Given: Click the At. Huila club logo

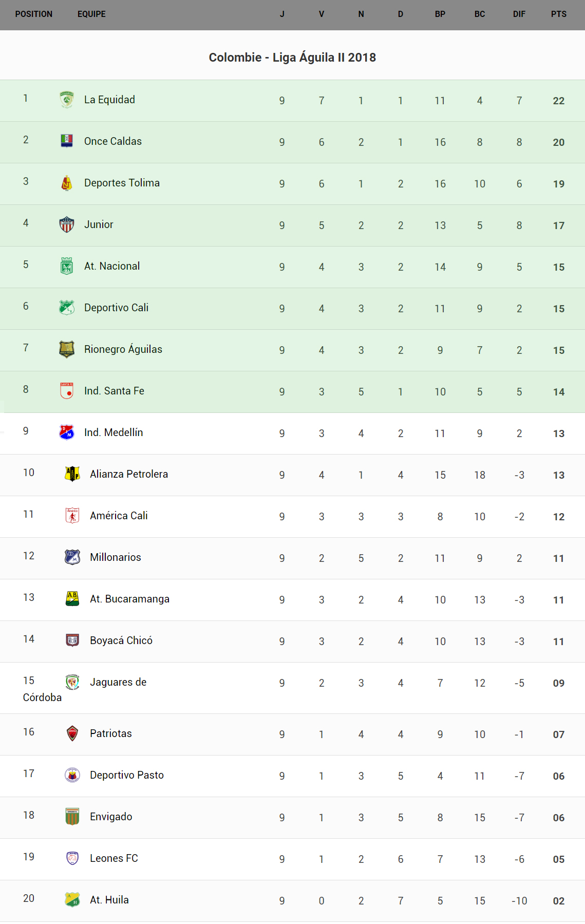Looking at the screenshot, I should [x=72, y=899].
